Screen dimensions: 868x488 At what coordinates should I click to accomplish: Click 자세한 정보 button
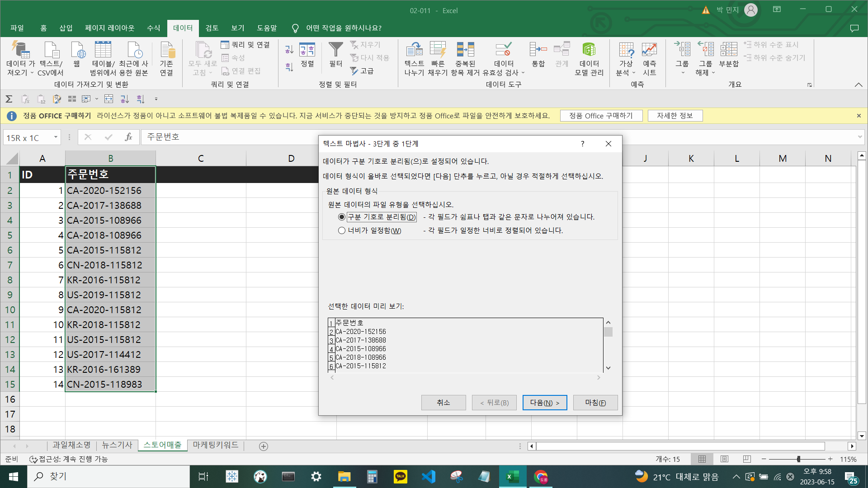[x=675, y=116]
